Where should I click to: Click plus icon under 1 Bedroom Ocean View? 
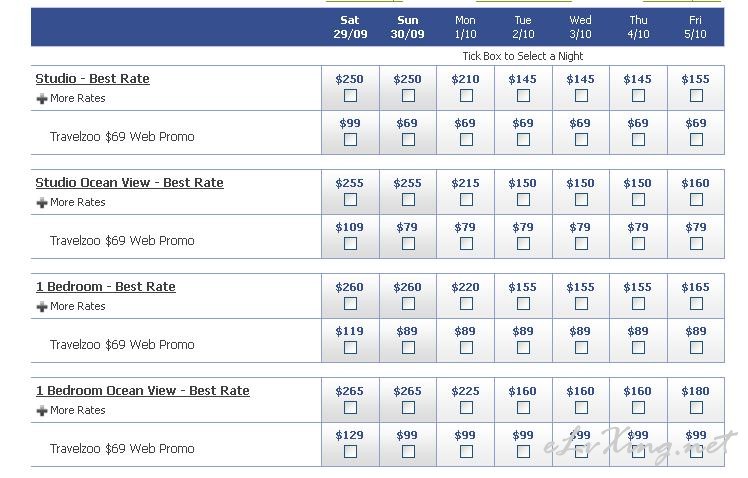pyautogui.click(x=42, y=410)
